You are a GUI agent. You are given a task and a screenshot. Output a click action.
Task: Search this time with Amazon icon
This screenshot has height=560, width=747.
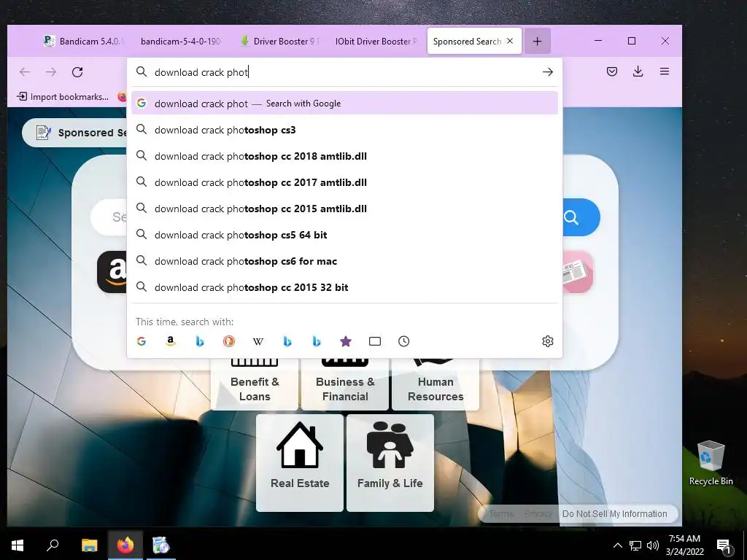pos(170,341)
